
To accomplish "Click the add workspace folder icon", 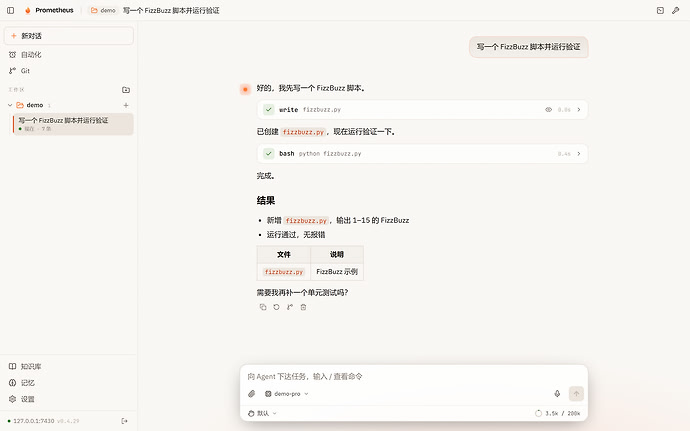I will (x=126, y=89).
